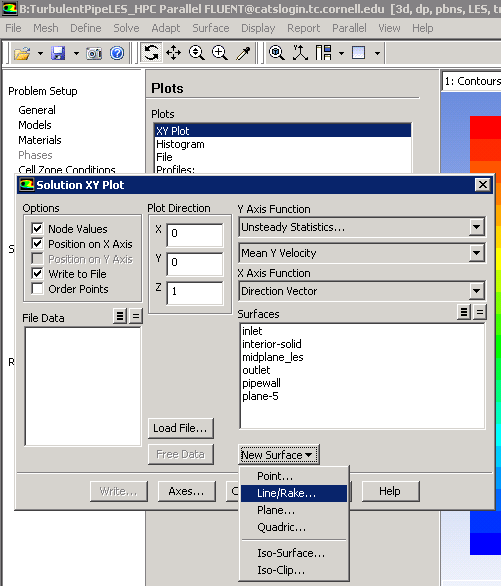
Task: Select the pan/translate arrows tool
Action: [173, 53]
